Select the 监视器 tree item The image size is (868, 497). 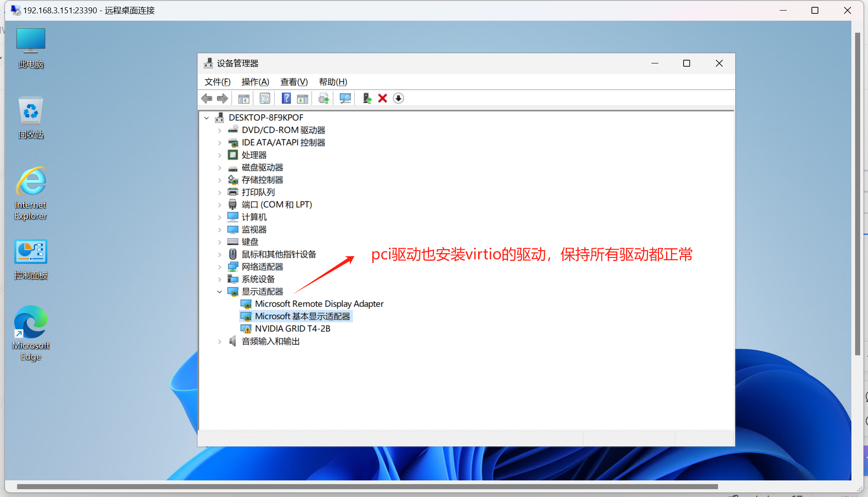pos(254,229)
